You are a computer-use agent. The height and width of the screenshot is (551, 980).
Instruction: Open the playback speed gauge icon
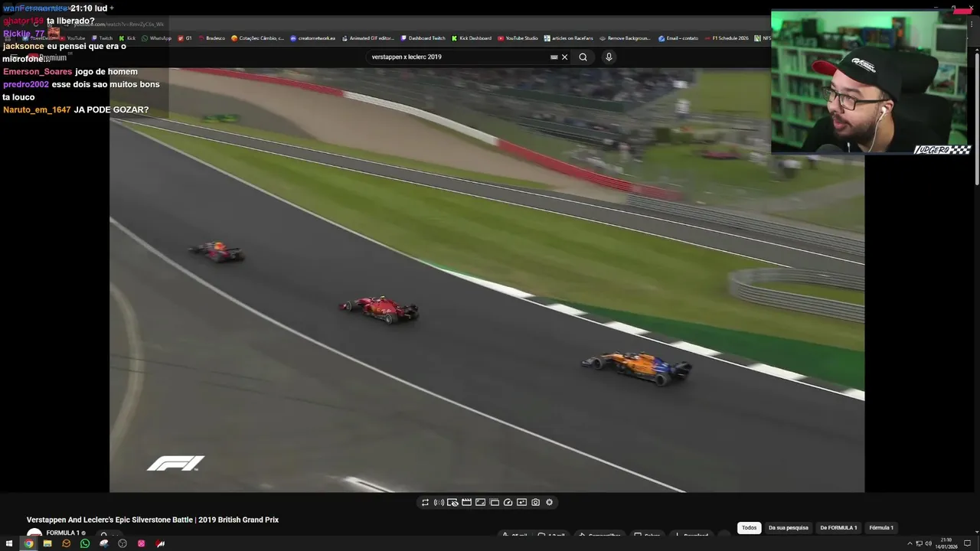[508, 503]
